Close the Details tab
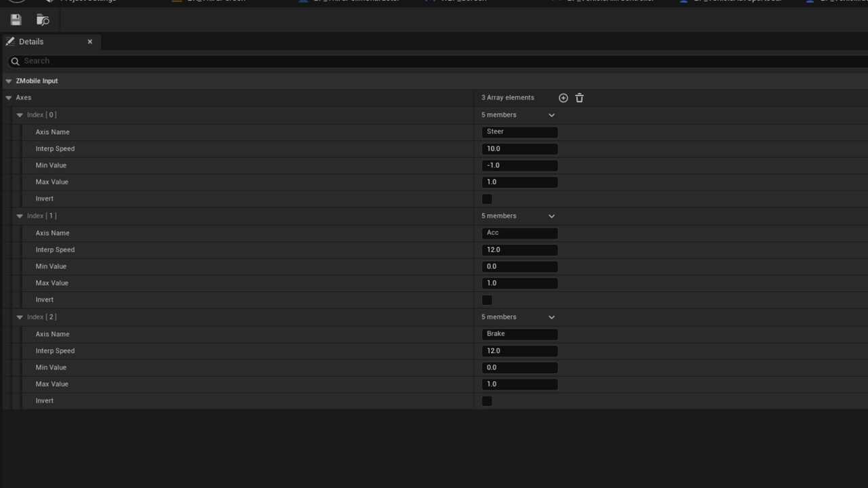 [90, 41]
